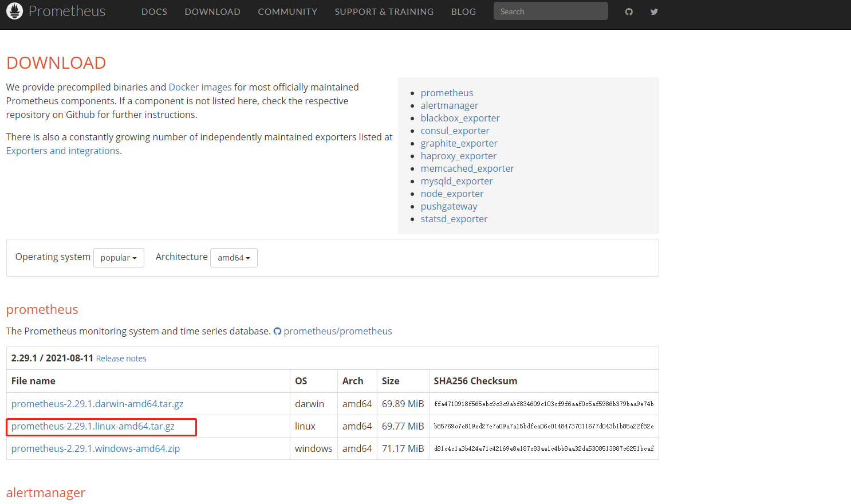Click the windows OS cell
Viewport: 851px width, 504px height.
(313, 448)
